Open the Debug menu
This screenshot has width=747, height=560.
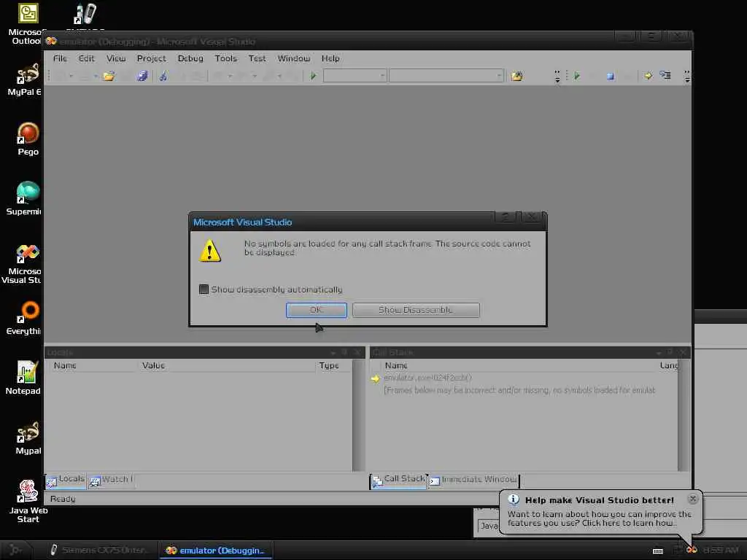click(190, 58)
